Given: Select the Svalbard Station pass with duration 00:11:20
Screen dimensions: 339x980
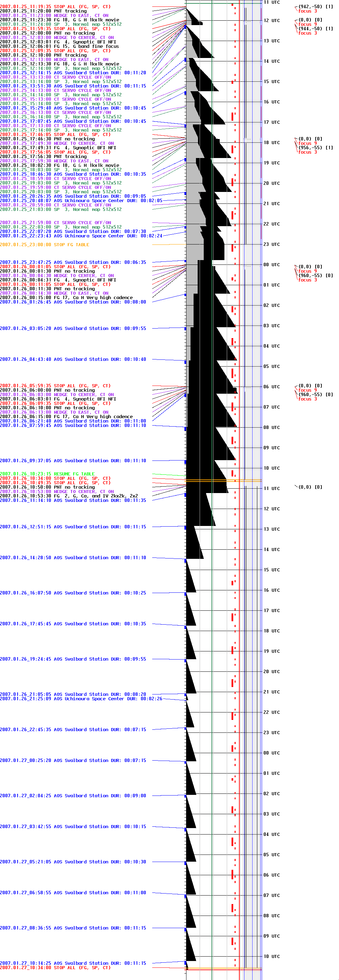Looking at the screenshot, I should (73, 73).
